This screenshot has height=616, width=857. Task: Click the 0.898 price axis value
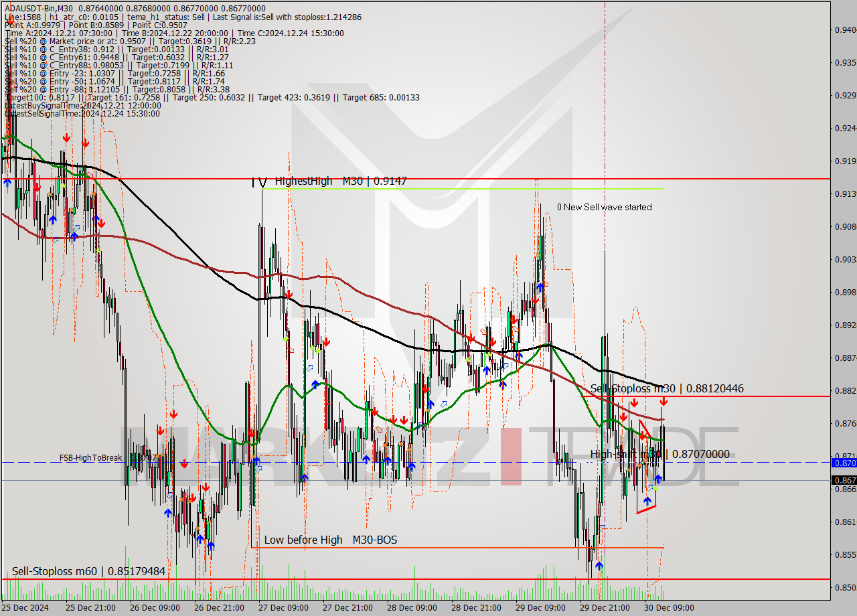(x=845, y=292)
